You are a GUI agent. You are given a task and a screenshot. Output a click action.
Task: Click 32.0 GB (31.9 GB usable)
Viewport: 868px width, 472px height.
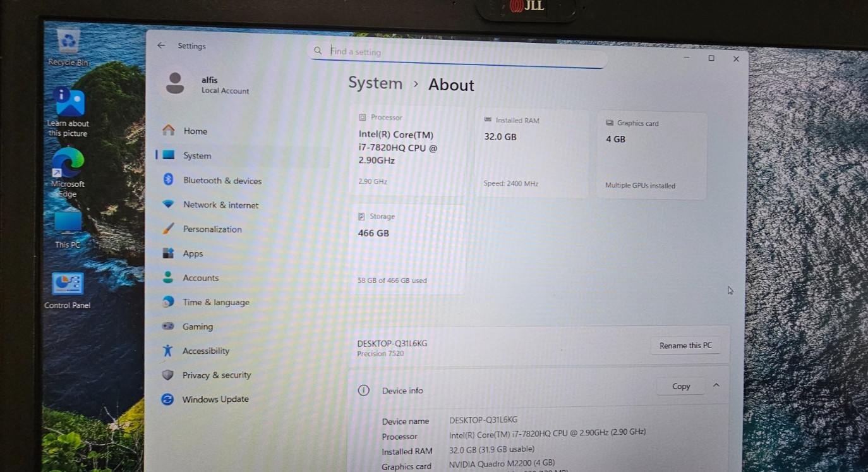[x=491, y=449]
